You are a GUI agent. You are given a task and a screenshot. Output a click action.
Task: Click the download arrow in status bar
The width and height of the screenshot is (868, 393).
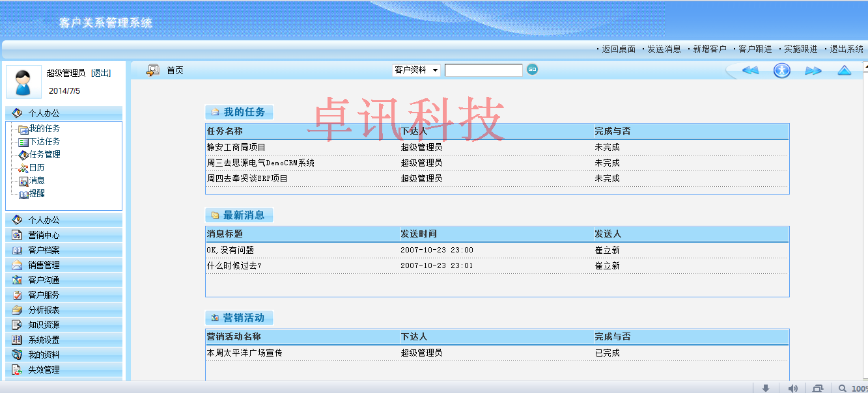coord(766,388)
